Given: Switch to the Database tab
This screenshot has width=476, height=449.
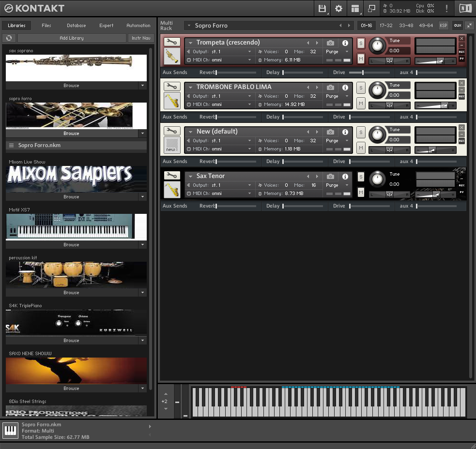Looking at the screenshot, I should point(76,26).
